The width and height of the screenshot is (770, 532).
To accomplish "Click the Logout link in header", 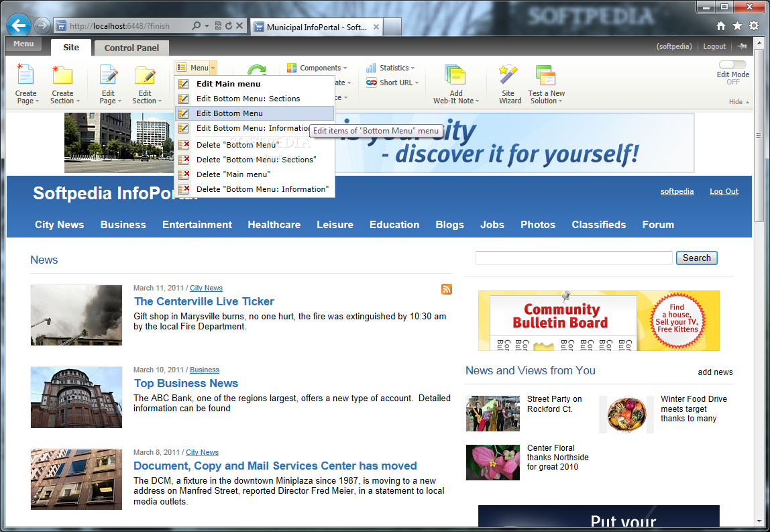I will pos(714,46).
